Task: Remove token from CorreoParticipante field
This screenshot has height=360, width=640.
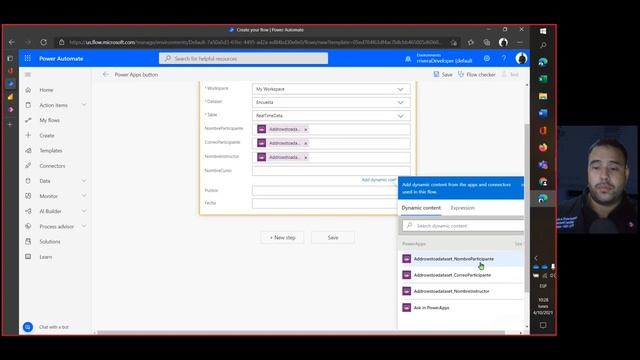Action: [x=306, y=143]
